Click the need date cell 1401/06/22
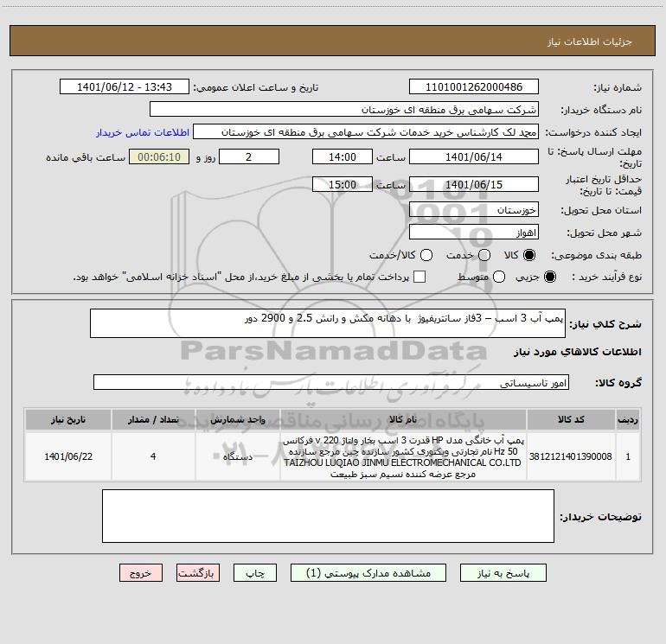The width and height of the screenshot is (666, 644). click(x=68, y=456)
